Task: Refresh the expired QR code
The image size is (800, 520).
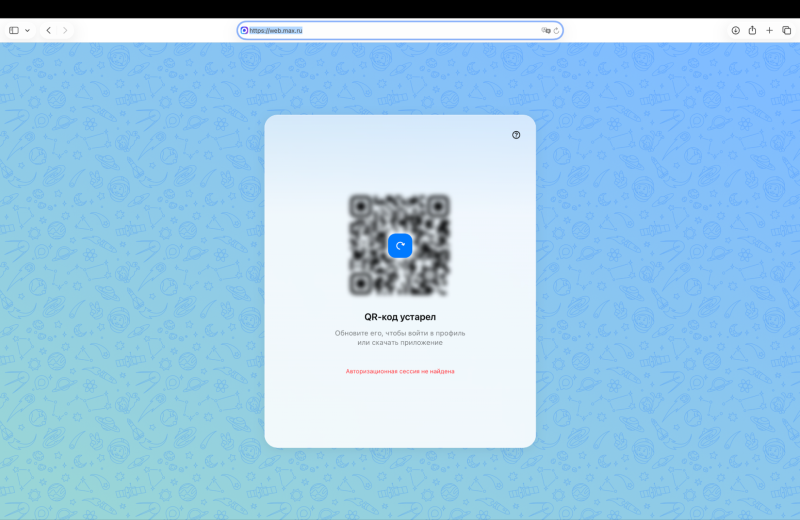Action: click(400, 245)
